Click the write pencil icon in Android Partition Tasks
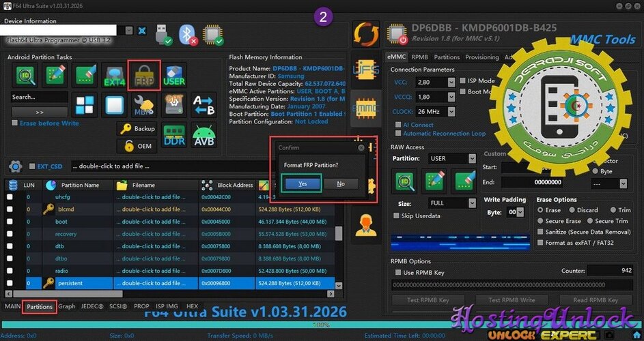The width and height of the screenshot is (644, 341). tap(55, 75)
